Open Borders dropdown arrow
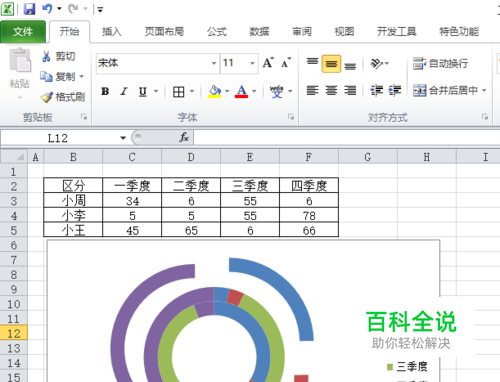Viewport: 500px width, 382px height. 192,91
